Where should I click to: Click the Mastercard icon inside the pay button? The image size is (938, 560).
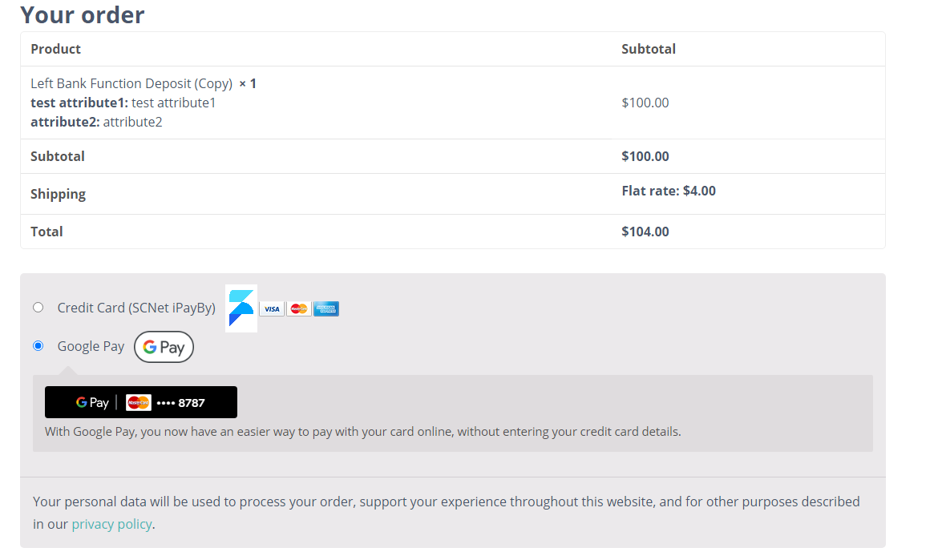coord(139,402)
